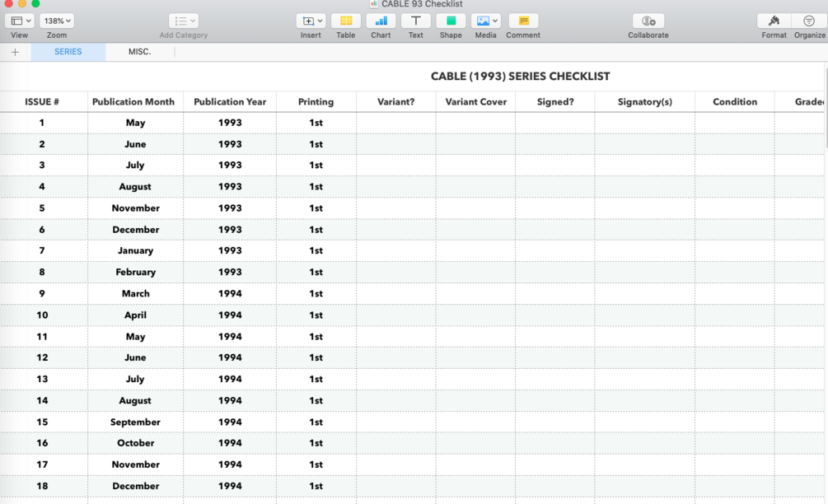Add a new sheet with plus button
Viewport: 828px width, 504px height.
16,52
